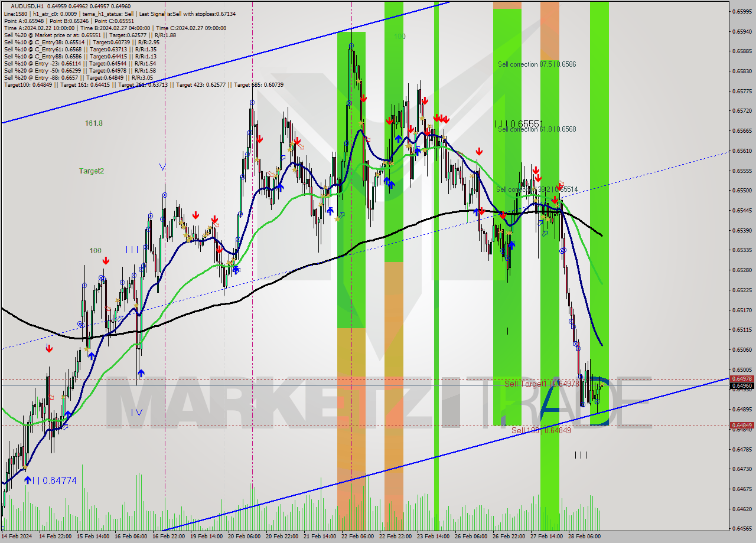
Task: Click the 0.65995 price axis label
Action: click(742, 12)
